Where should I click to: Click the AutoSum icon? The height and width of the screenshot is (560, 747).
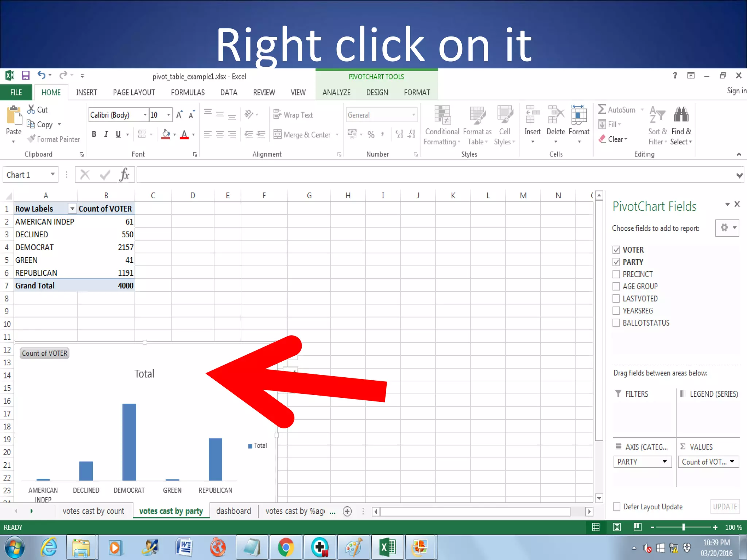pyautogui.click(x=602, y=109)
